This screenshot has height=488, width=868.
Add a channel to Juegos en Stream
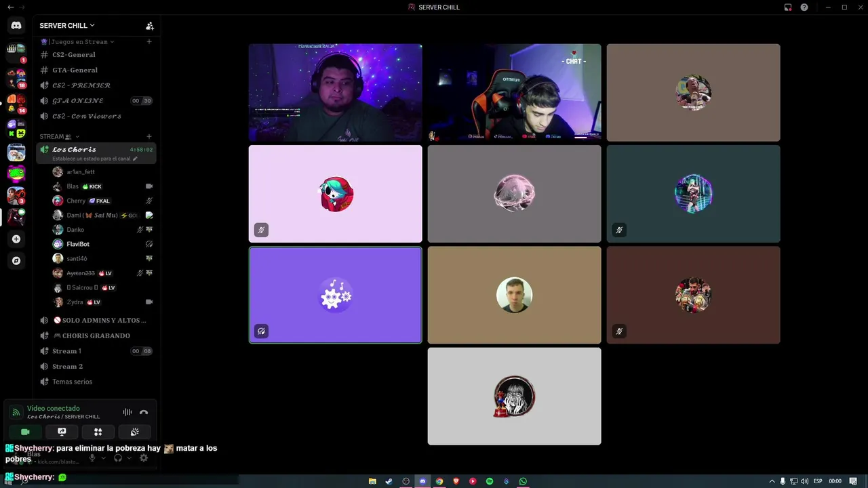pyautogui.click(x=149, y=41)
